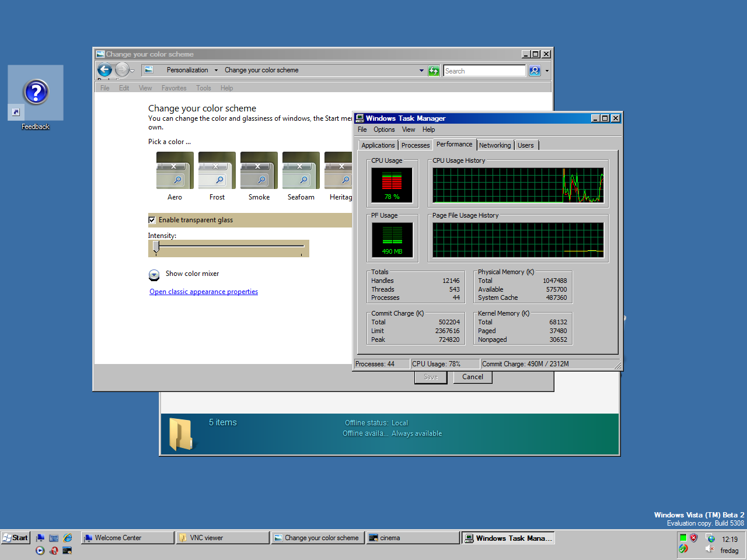747x560 pixels.
Task: Click the Intensity slider handle
Action: pos(156,247)
